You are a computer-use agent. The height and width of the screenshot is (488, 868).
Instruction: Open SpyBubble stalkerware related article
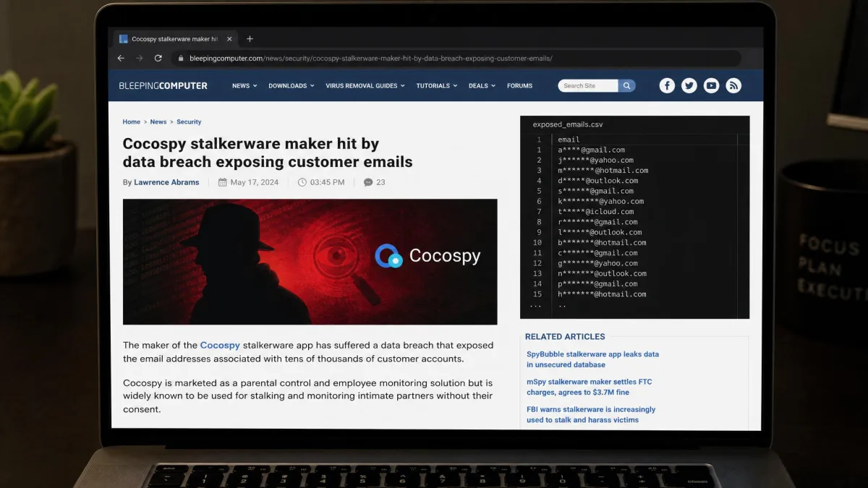click(592, 359)
